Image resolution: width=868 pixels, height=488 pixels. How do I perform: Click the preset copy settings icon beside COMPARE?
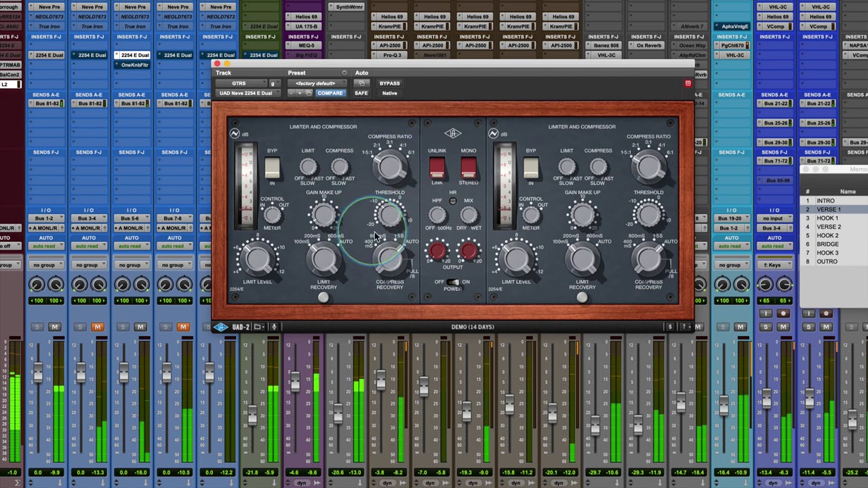pos(309,93)
